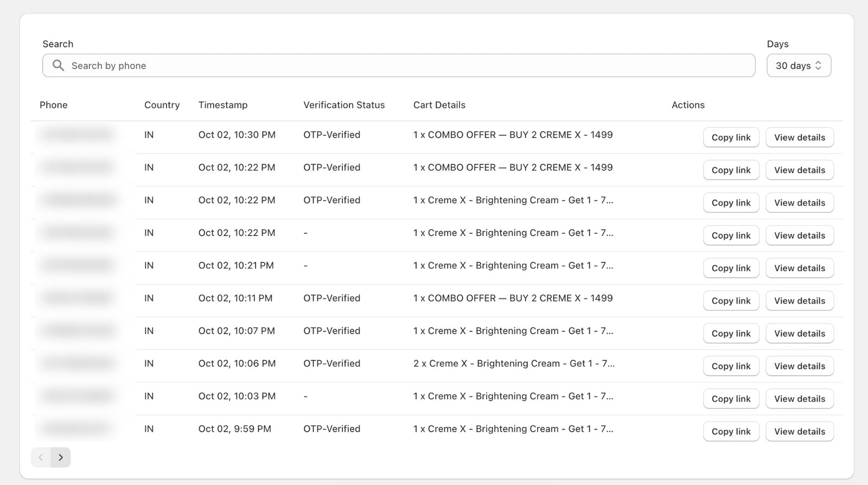Click the COMBO OFFER cart text at 10:11 PM
Viewport: 868px width, 485px height.
(x=513, y=298)
